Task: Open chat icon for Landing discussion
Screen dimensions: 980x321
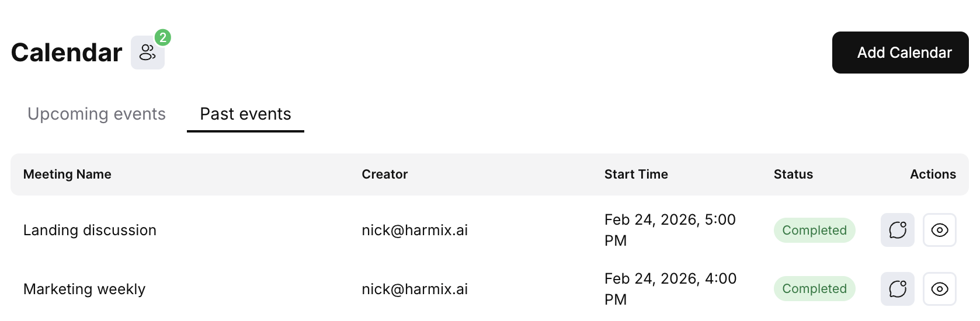Action: (x=897, y=230)
